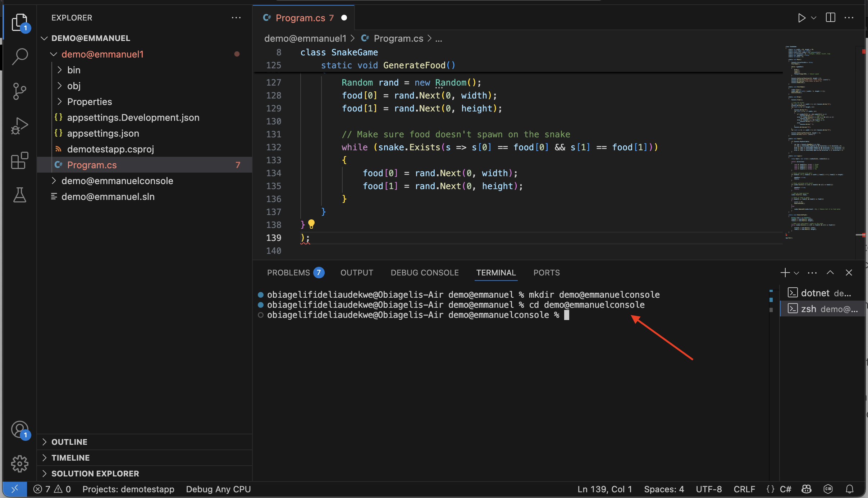Open demo@emmanuel.sln file
This screenshot has width=868, height=498.
(x=145, y=196)
